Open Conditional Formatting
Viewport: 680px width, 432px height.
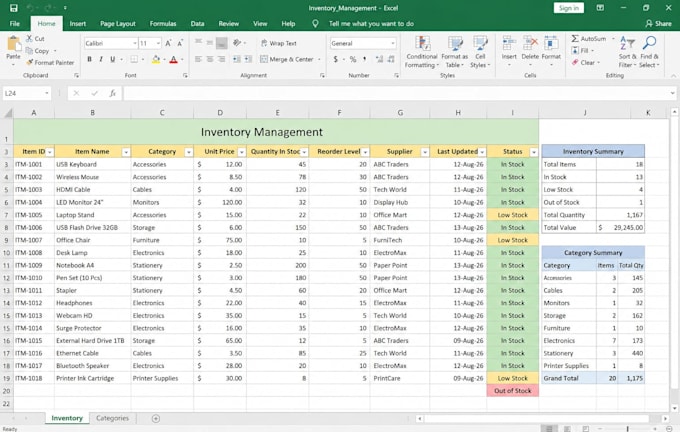(x=422, y=52)
